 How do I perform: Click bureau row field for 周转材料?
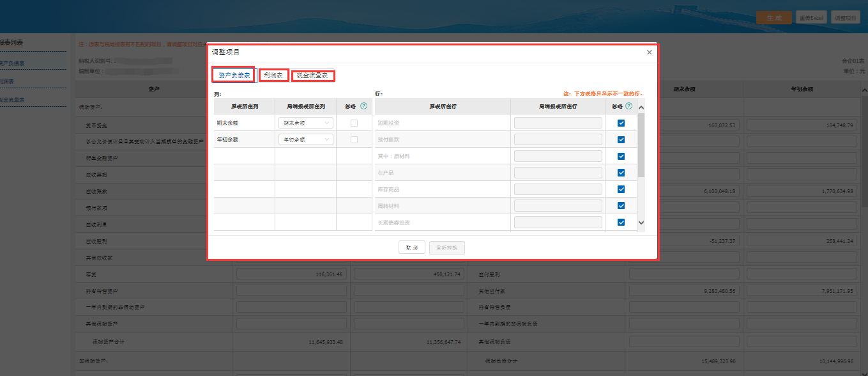click(x=558, y=206)
